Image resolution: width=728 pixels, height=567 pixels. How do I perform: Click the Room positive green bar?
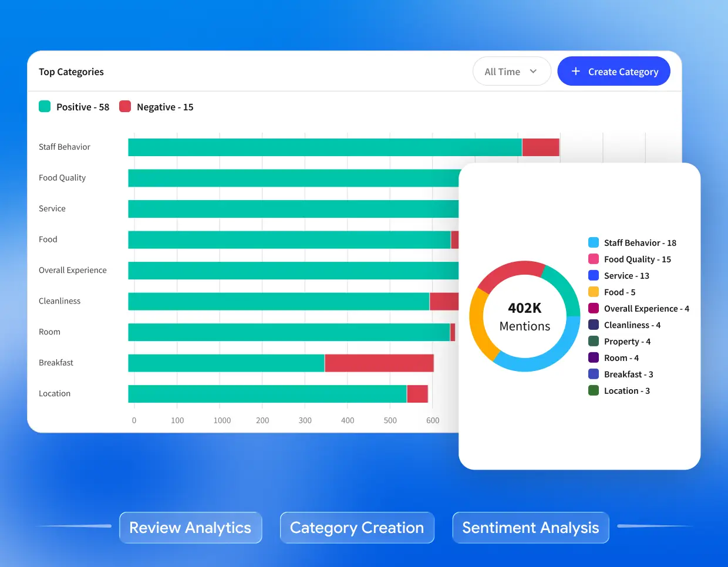[x=289, y=332]
